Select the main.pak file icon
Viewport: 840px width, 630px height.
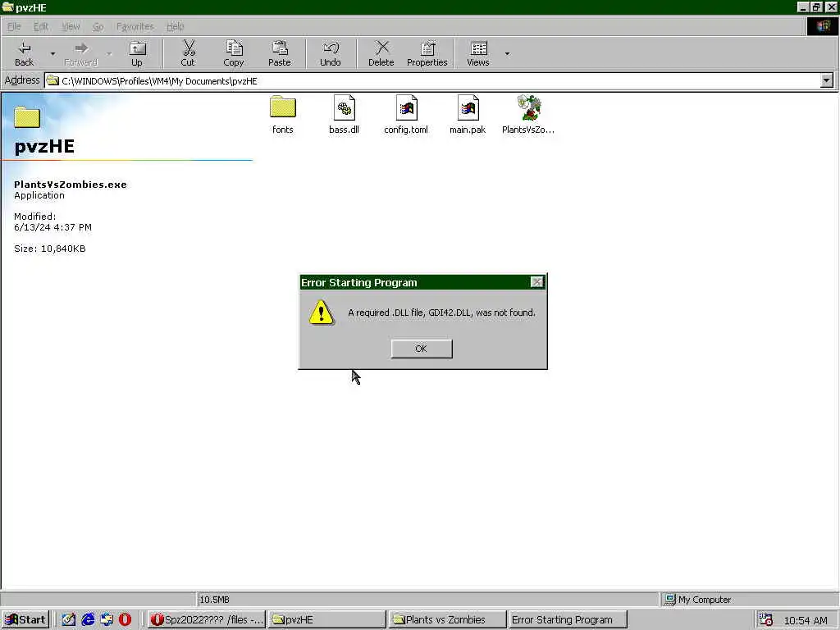pos(468,107)
